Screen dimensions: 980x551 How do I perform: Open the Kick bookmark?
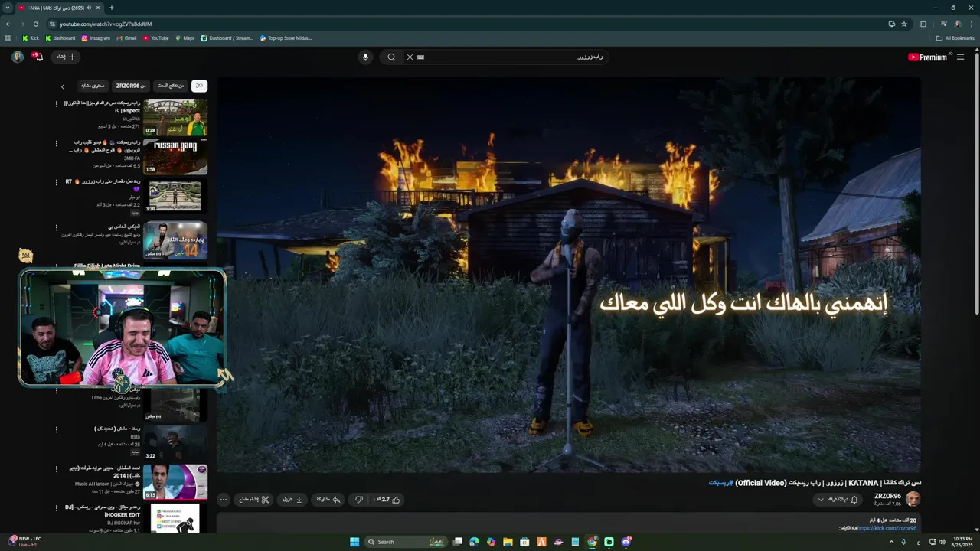(x=31, y=38)
